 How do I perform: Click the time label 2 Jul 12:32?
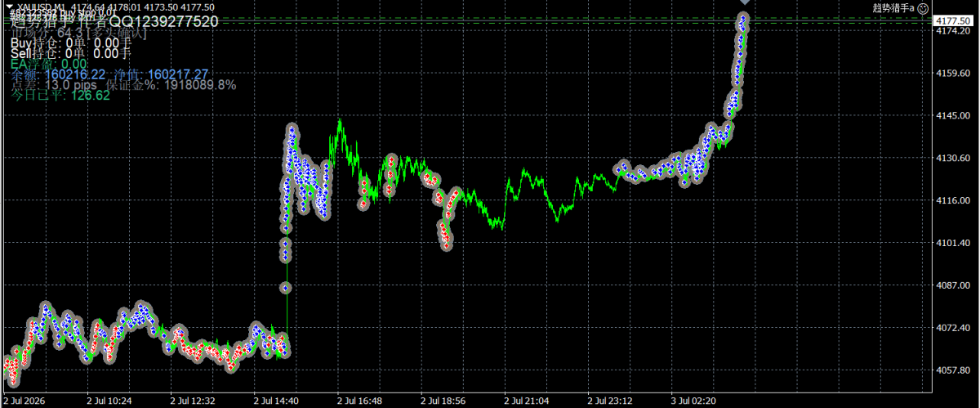193,401
